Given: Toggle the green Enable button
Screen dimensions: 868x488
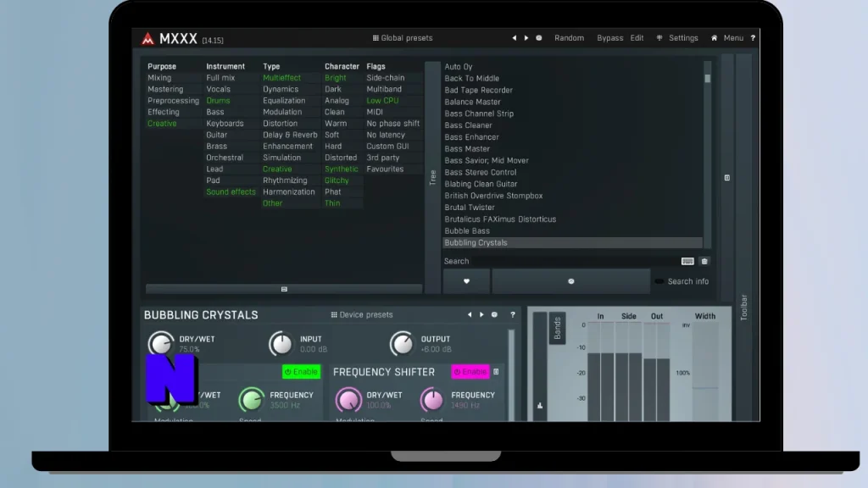Looking at the screenshot, I should [x=301, y=372].
